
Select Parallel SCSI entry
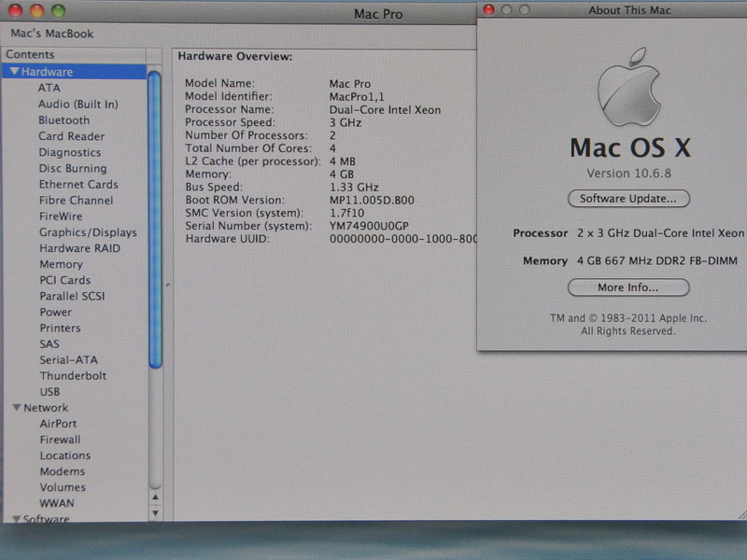pyautogui.click(x=73, y=296)
